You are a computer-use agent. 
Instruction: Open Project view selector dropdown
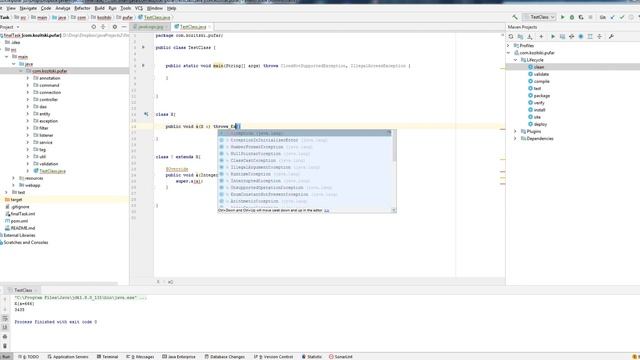(10, 27)
